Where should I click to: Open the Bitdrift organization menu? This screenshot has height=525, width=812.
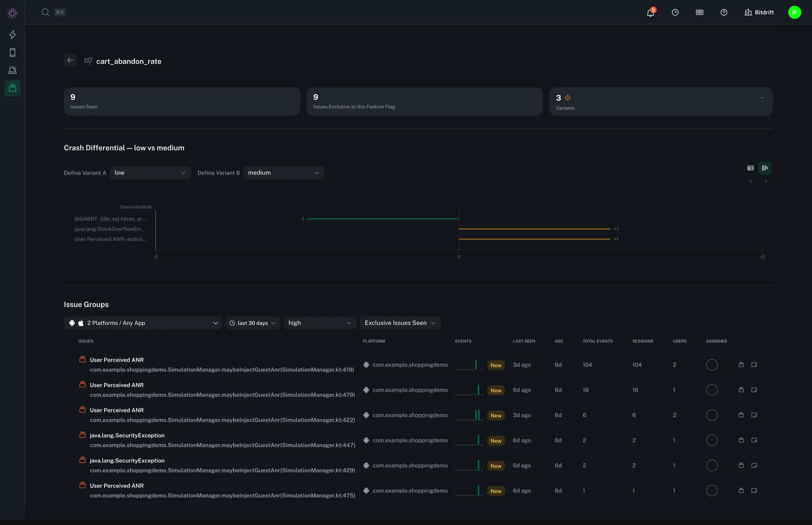[x=759, y=13]
